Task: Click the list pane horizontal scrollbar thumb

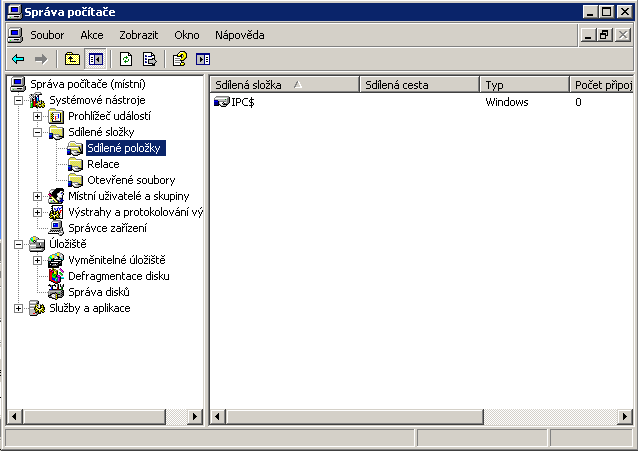Action: pos(355,417)
